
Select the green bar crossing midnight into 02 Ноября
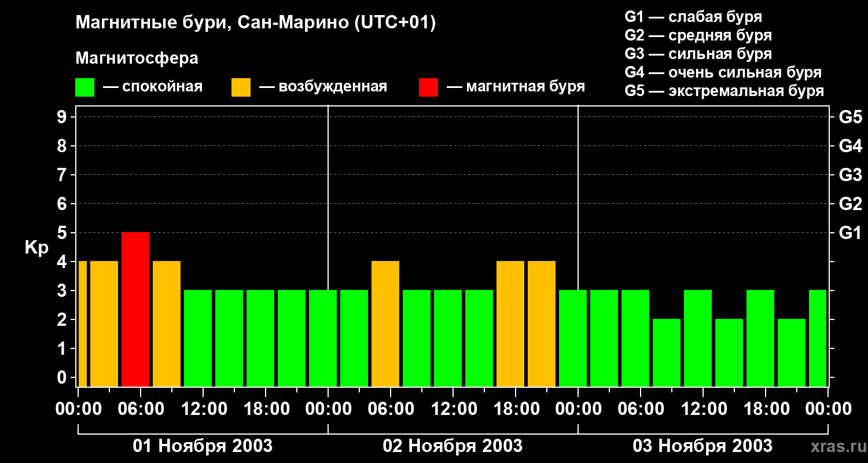[x=323, y=338]
